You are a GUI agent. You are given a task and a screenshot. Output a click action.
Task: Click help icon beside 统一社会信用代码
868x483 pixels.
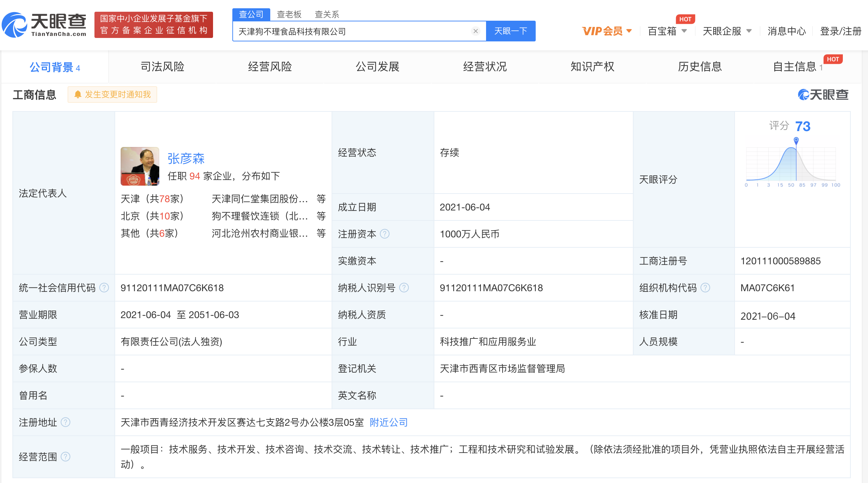click(104, 288)
